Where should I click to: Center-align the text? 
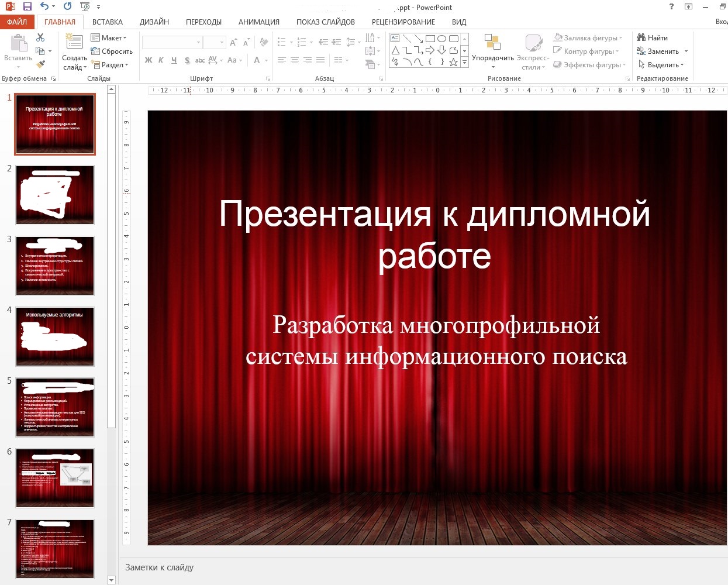coord(295,60)
